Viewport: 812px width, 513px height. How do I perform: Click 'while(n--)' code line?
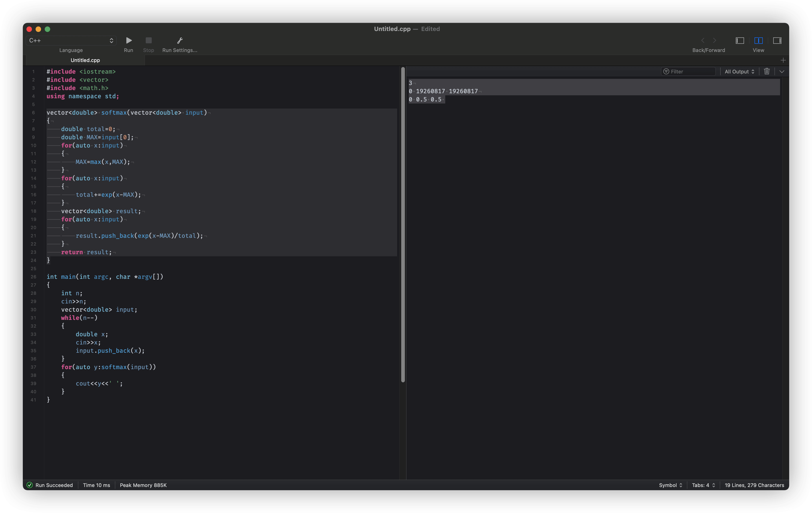pyautogui.click(x=79, y=318)
